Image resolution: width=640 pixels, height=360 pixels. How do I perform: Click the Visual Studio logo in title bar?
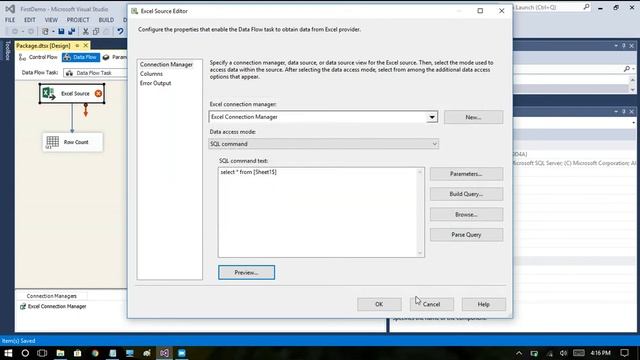click(10, 9)
